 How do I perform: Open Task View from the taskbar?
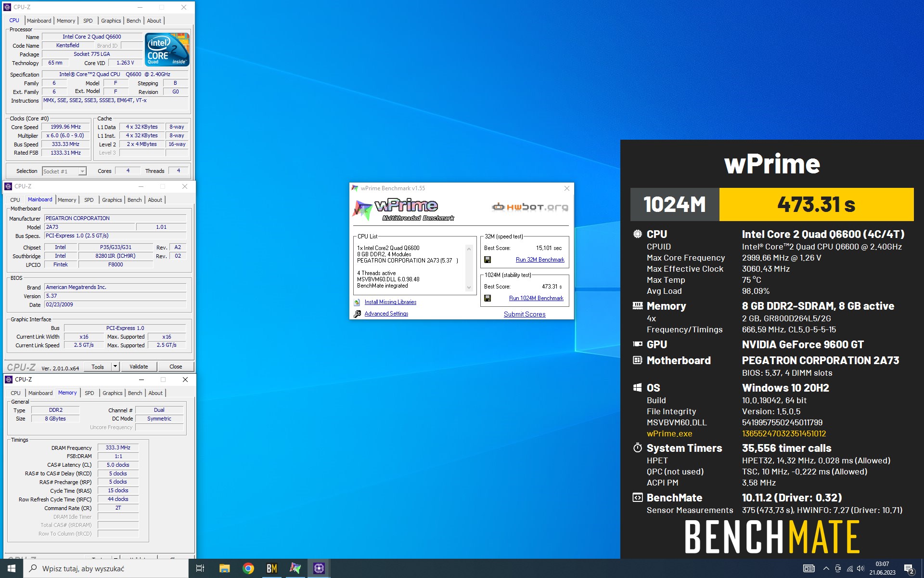point(200,568)
